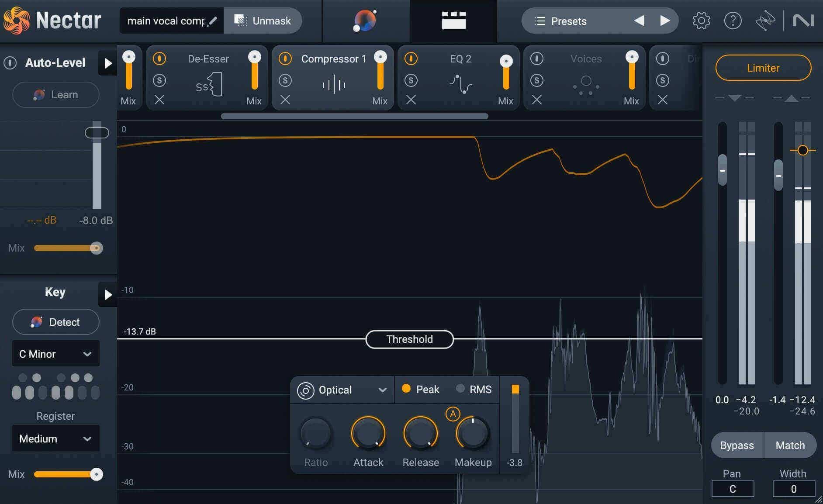Toggle Auto-Level power button
This screenshot has width=823, height=504.
pyautogui.click(x=10, y=63)
